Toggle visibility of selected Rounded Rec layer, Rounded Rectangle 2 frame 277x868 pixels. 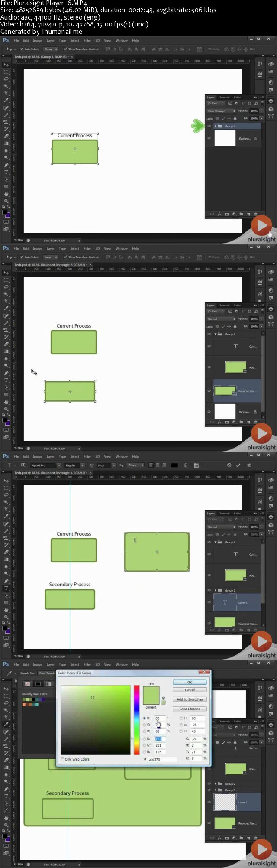point(209,390)
